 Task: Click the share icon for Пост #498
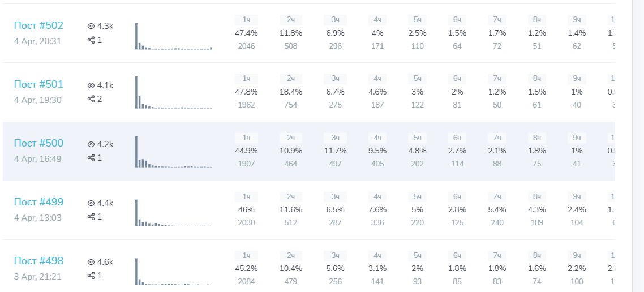[x=91, y=276]
